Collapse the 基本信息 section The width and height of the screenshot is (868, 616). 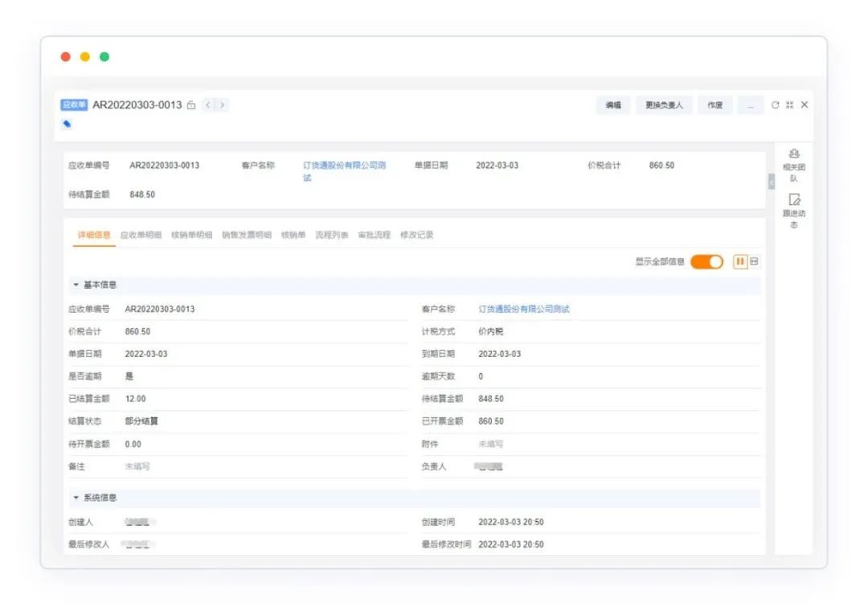[x=76, y=285]
